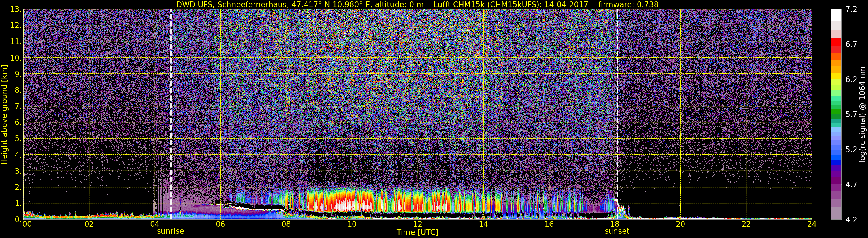Click the sunset label under the time axis
The image size is (868, 238).
(x=617, y=231)
